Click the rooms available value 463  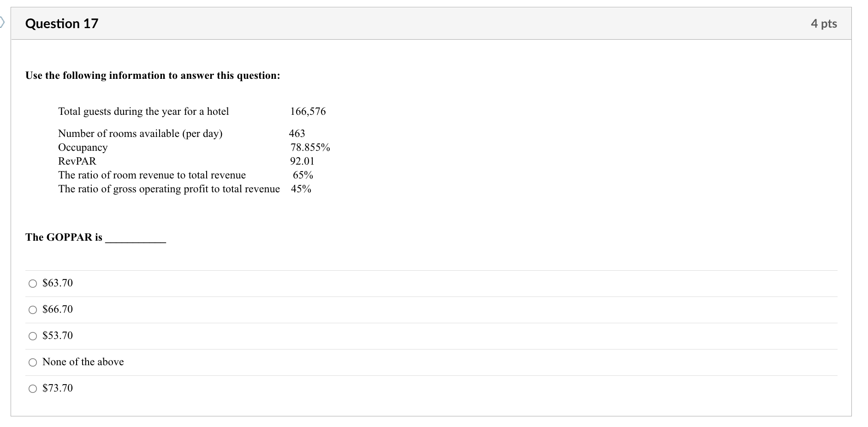[297, 134]
